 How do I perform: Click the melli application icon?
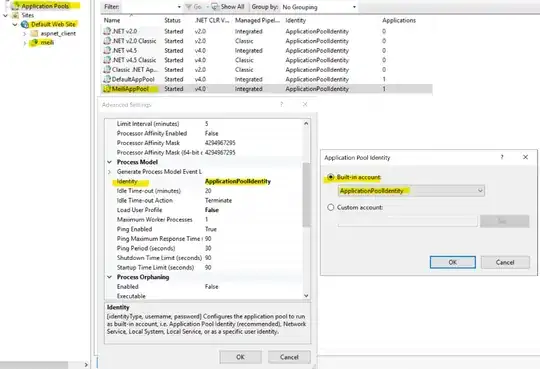tap(34, 42)
